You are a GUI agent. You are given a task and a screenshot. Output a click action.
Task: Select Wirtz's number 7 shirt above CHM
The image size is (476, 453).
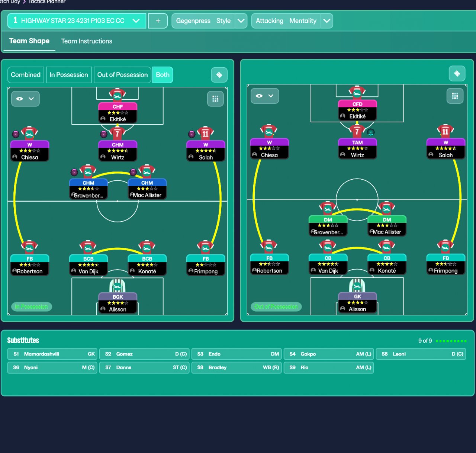[x=118, y=133]
